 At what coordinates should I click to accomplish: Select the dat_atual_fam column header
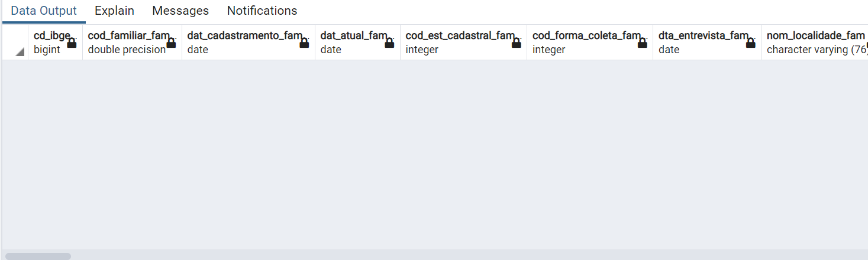click(357, 42)
